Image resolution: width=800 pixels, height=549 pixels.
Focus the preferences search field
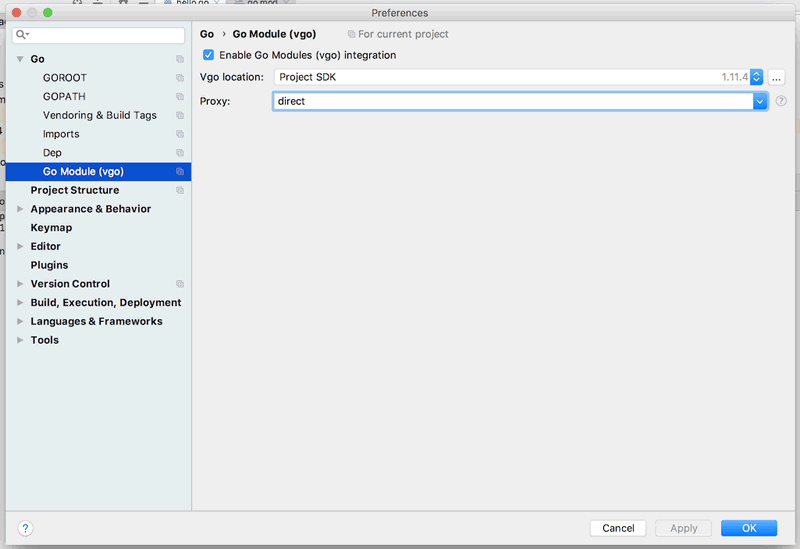click(98, 35)
